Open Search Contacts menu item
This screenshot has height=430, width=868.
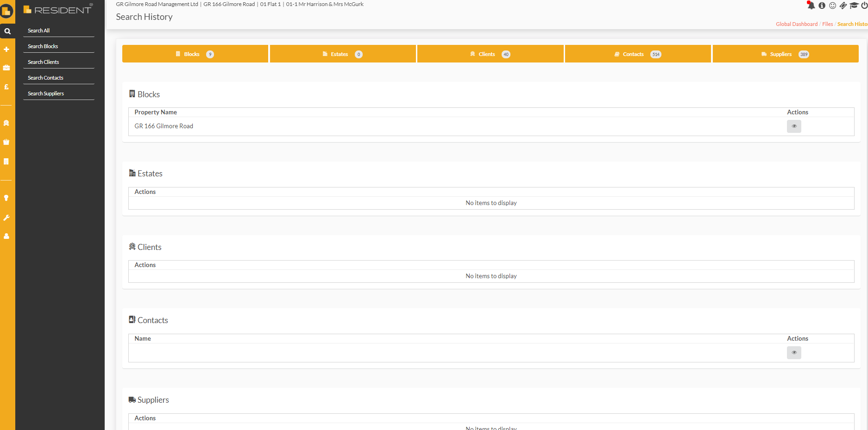59,78
